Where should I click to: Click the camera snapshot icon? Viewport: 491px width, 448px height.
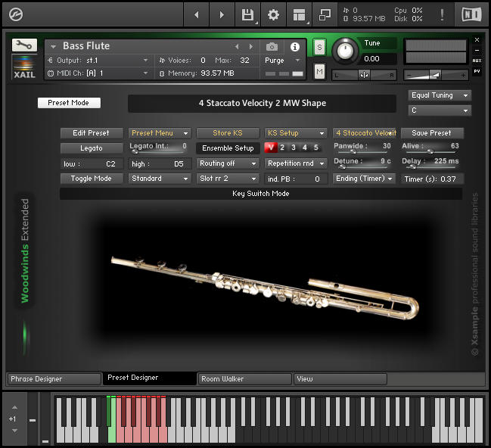click(x=272, y=46)
